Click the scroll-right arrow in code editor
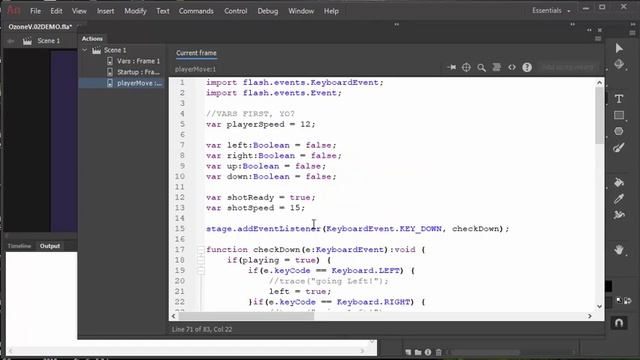 590,316
